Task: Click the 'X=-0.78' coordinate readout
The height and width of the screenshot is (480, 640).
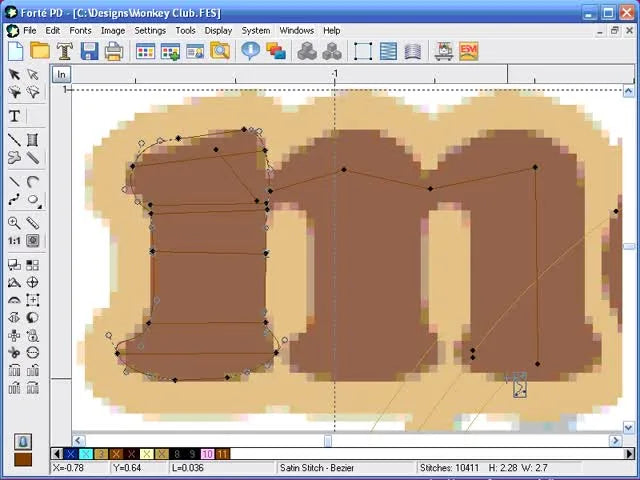Action: click(68, 468)
